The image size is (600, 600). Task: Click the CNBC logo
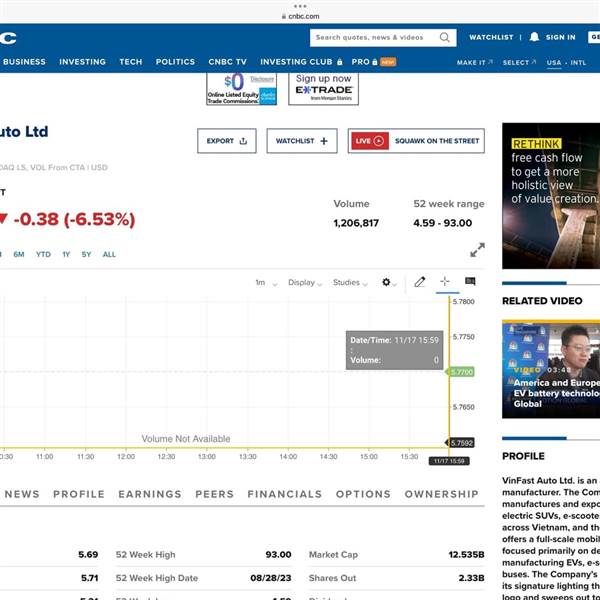[8, 38]
